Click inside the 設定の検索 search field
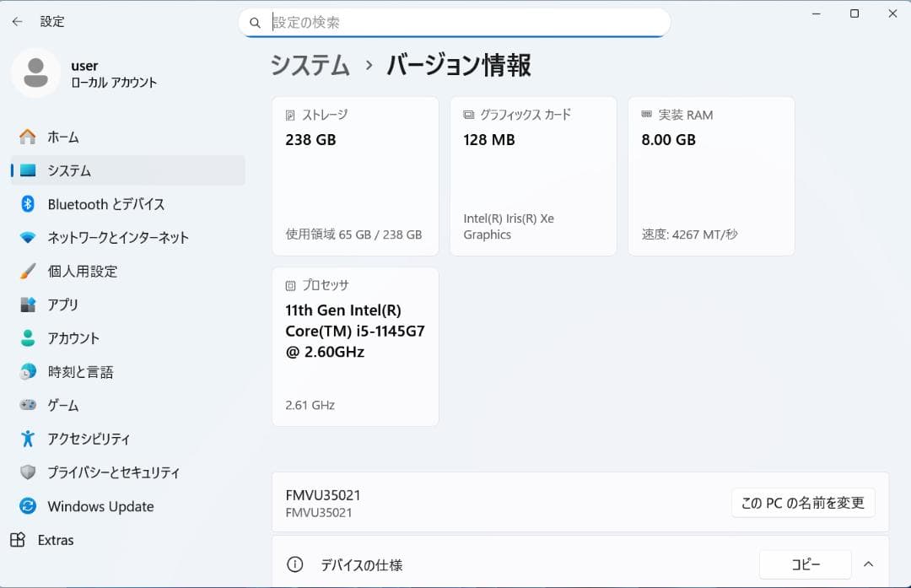This screenshot has height=588, width=911. tap(455, 23)
